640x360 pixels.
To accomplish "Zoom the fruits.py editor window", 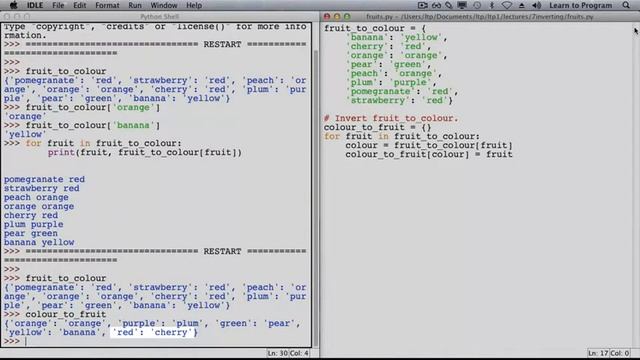I will 347,17.
